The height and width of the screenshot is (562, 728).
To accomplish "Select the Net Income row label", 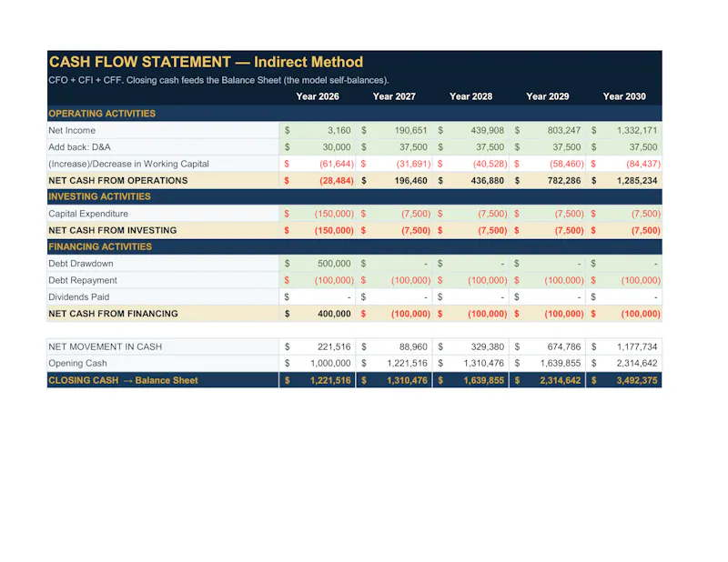I will coord(72,130).
